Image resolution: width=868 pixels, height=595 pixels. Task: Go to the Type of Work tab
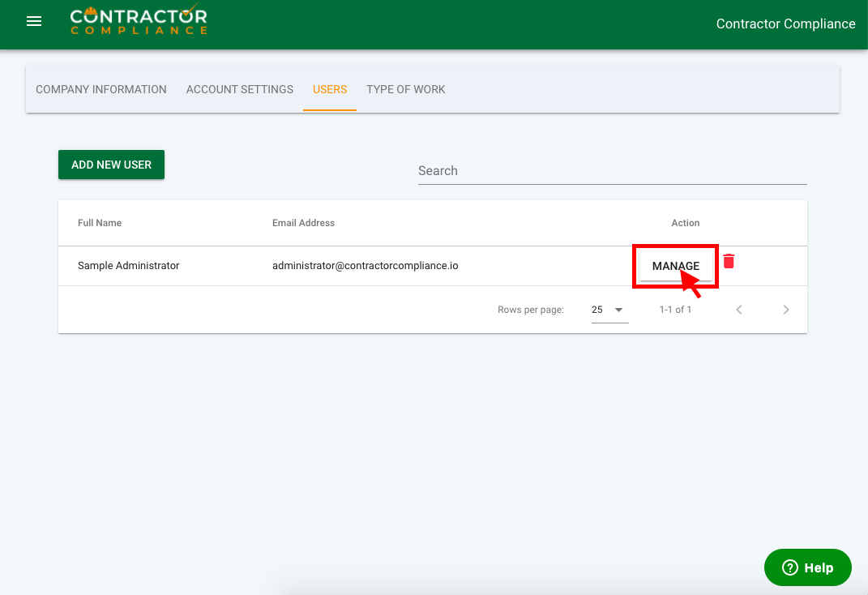(406, 89)
